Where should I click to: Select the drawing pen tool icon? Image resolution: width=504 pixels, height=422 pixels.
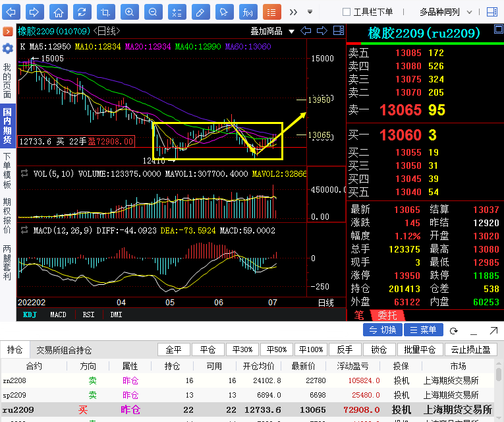coord(200,12)
